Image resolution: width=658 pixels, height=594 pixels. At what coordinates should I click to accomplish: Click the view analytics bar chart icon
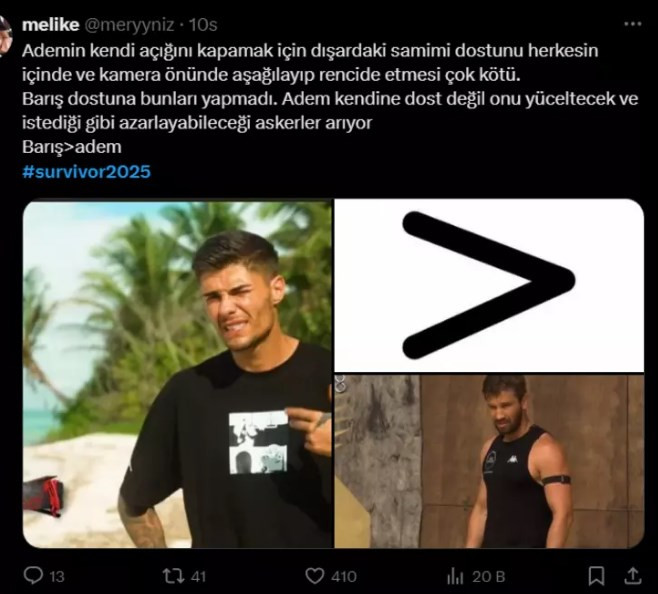coord(456,575)
